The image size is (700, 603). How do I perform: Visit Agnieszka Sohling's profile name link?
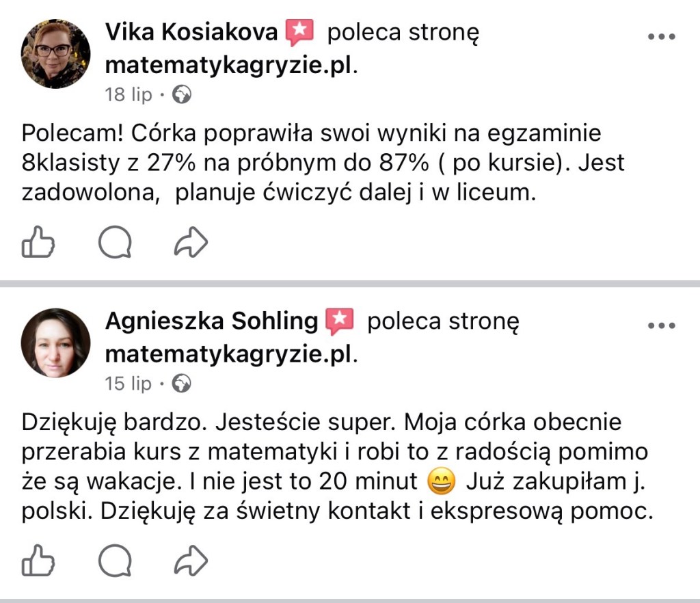click(212, 321)
